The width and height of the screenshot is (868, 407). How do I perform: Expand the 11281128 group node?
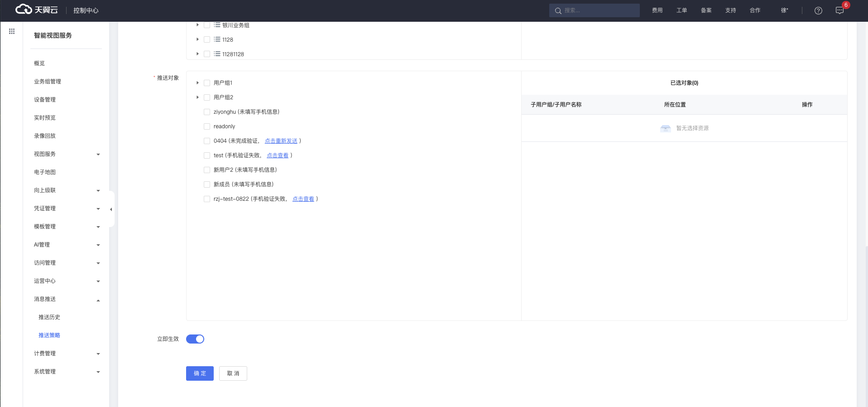pos(197,54)
